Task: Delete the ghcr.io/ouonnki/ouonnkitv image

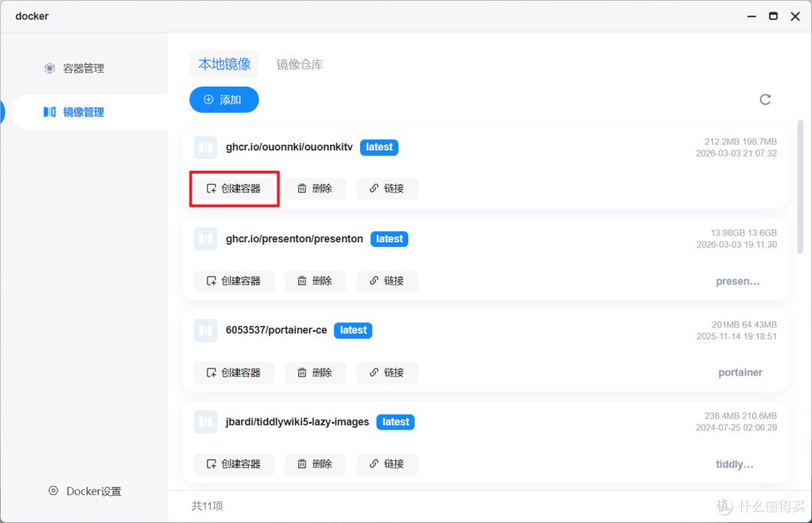Action: (315, 189)
